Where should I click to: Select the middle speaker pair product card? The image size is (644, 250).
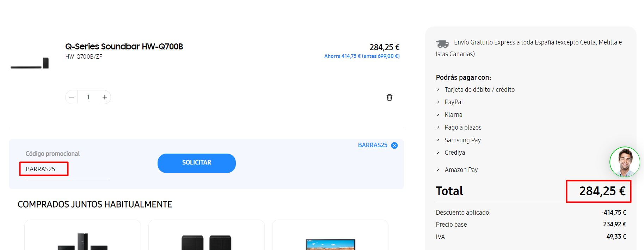point(206,237)
